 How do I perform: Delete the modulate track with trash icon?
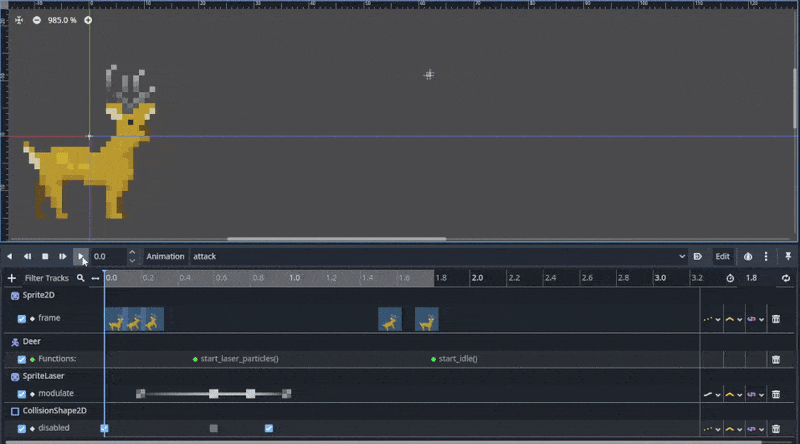[x=776, y=394]
